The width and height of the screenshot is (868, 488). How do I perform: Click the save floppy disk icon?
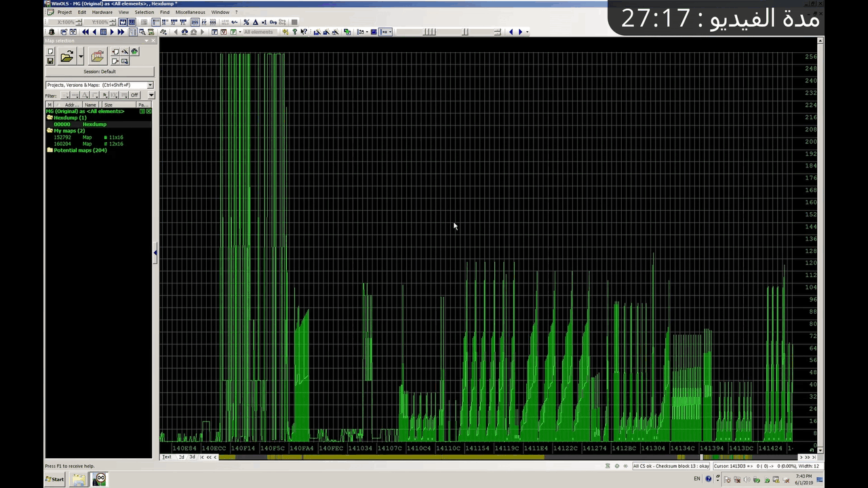50,61
